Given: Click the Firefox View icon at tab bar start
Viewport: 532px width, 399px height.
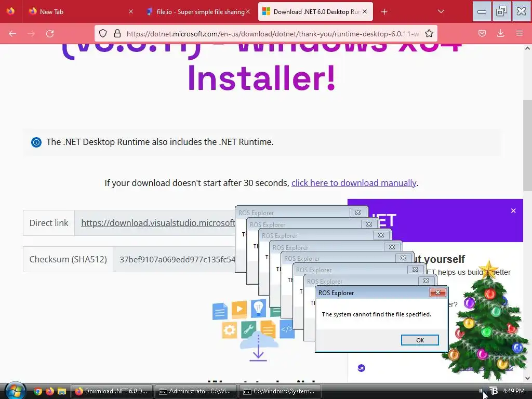Looking at the screenshot, I should click(10, 11).
